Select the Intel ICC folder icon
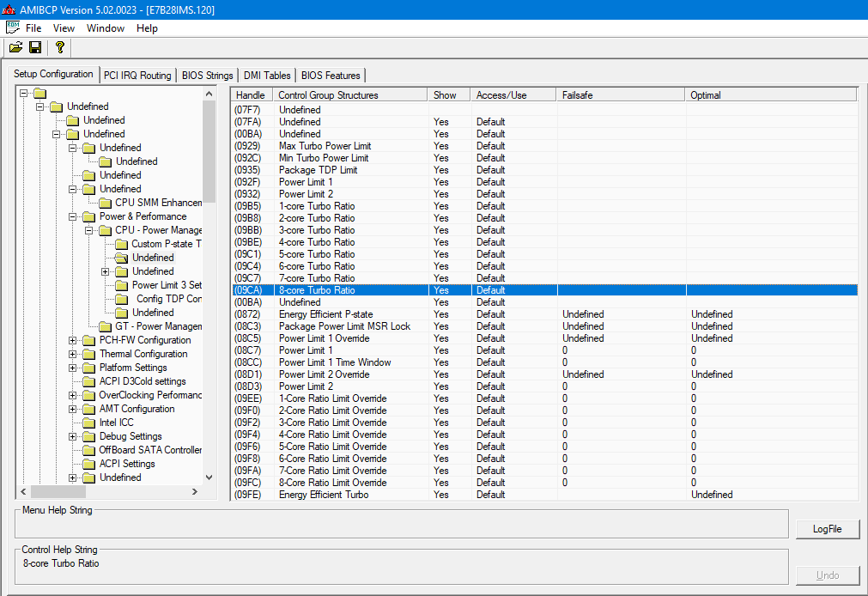The width and height of the screenshot is (868, 596). click(x=88, y=423)
